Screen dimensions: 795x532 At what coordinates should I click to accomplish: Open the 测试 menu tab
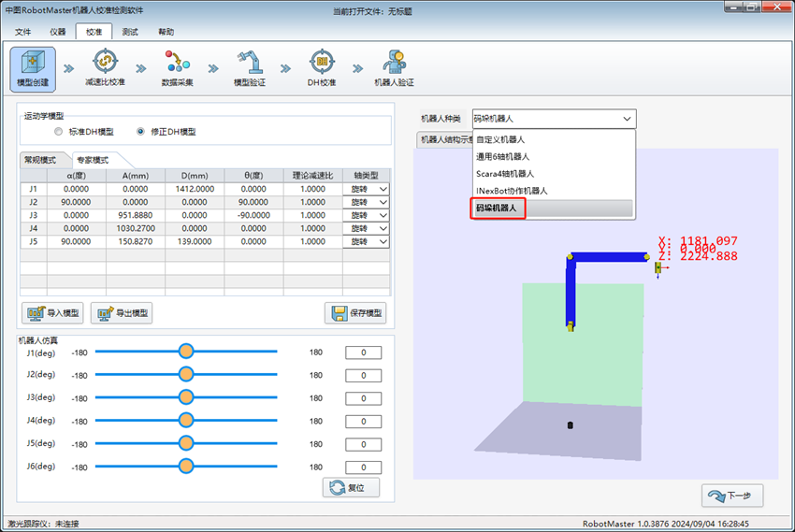tap(130, 32)
